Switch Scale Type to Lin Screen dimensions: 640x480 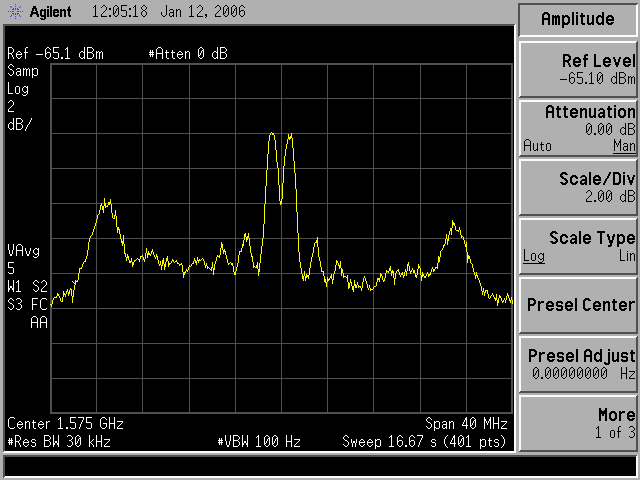pyautogui.click(x=626, y=256)
